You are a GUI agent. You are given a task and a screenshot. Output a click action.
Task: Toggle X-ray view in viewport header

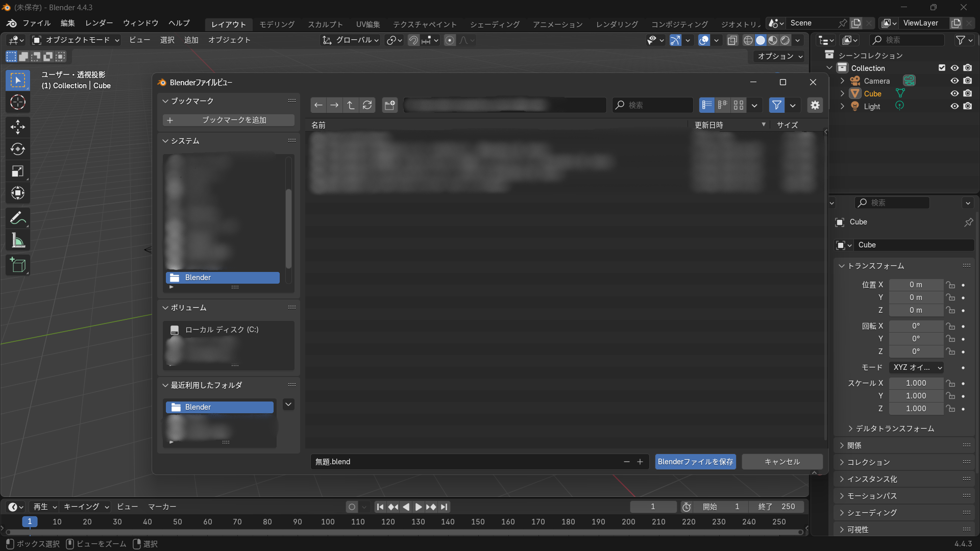[x=732, y=40]
